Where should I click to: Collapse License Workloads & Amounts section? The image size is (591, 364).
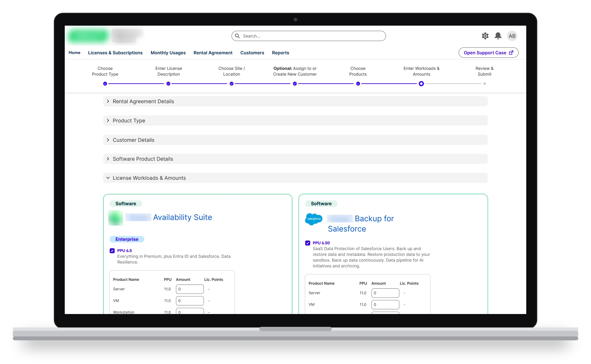(x=295, y=178)
